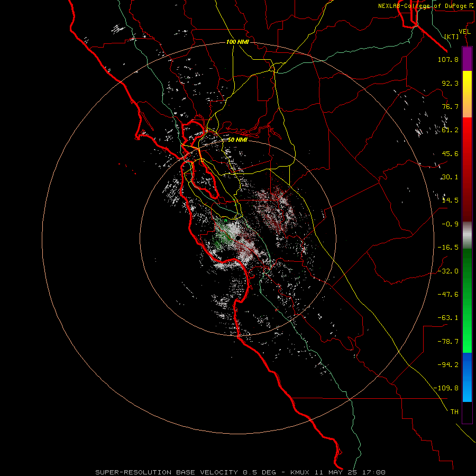Click the 92.3 legend value
The image size is (476, 476).
point(450,83)
